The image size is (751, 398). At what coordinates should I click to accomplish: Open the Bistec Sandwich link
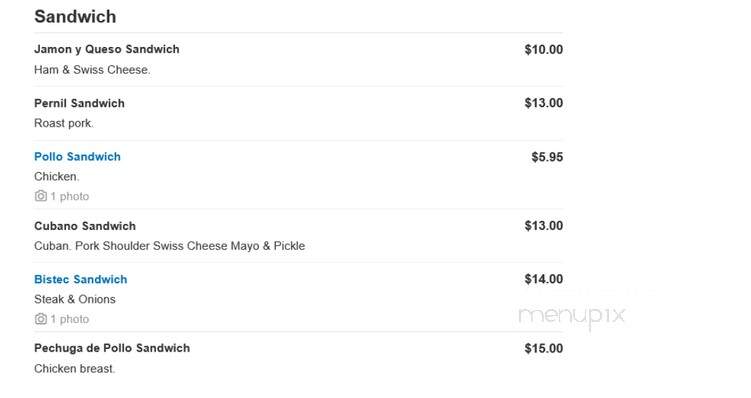[x=80, y=279]
